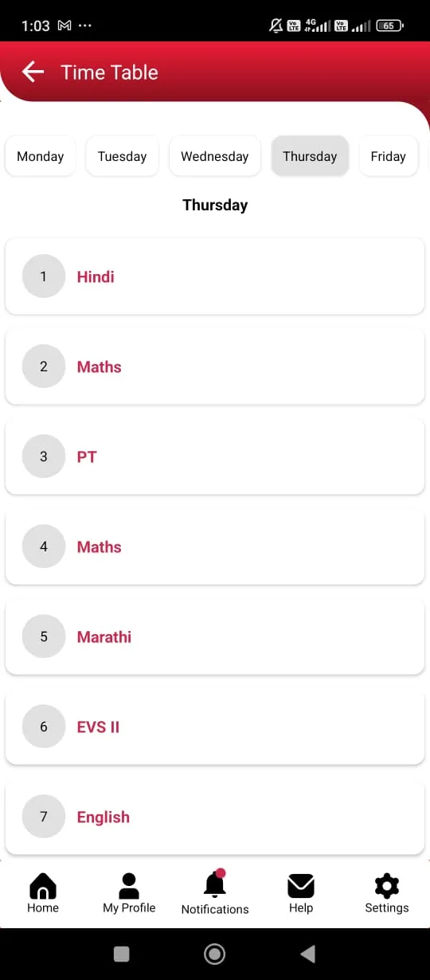The width and height of the screenshot is (430, 980).
Task: Open the Home icon in bottom navigation
Action: click(x=42, y=886)
